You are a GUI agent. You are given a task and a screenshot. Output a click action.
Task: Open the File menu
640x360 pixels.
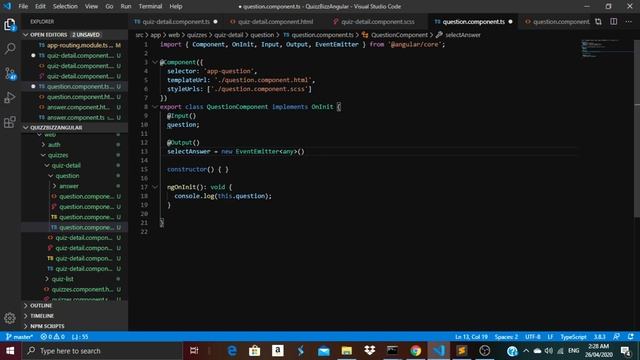click(23, 6)
